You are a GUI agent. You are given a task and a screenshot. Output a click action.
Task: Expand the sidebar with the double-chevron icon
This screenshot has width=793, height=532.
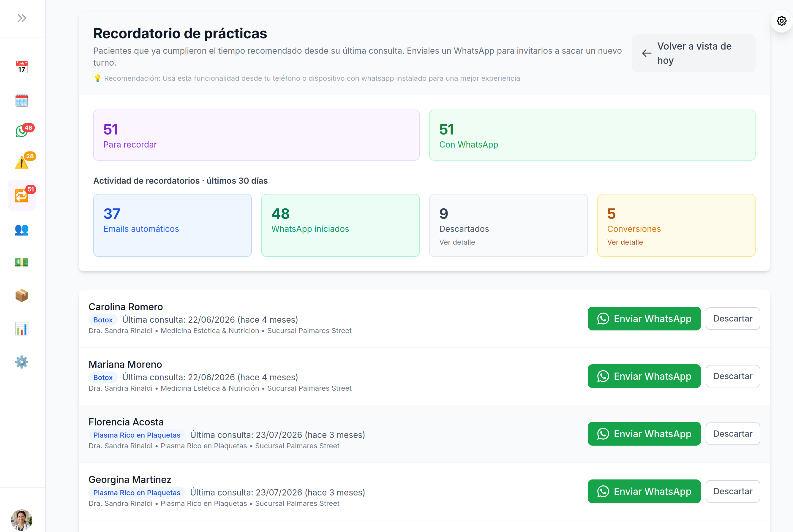point(22,18)
